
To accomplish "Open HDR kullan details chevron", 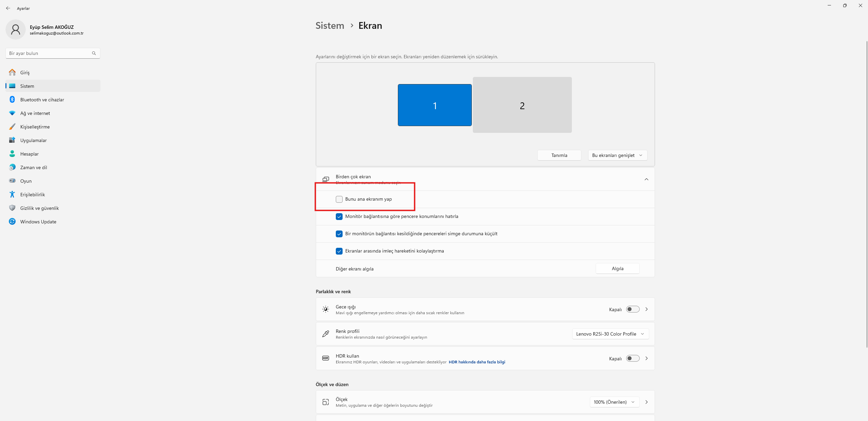I will click(x=647, y=358).
